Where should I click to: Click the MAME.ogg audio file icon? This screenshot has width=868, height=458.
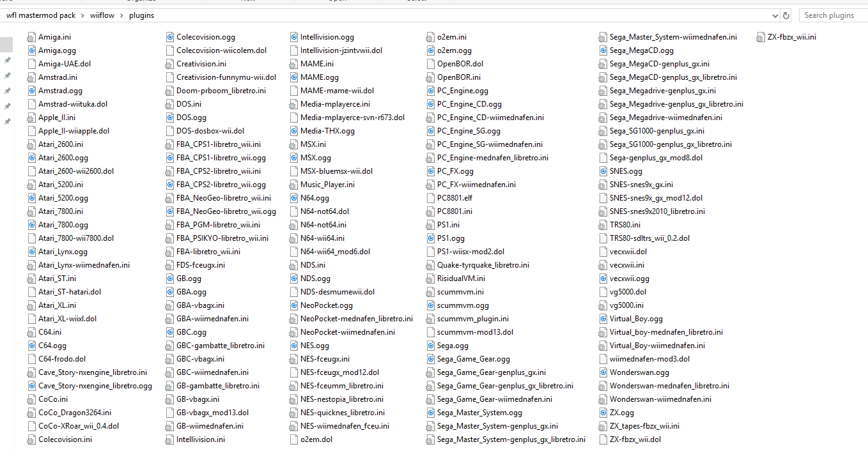[x=294, y=77]
